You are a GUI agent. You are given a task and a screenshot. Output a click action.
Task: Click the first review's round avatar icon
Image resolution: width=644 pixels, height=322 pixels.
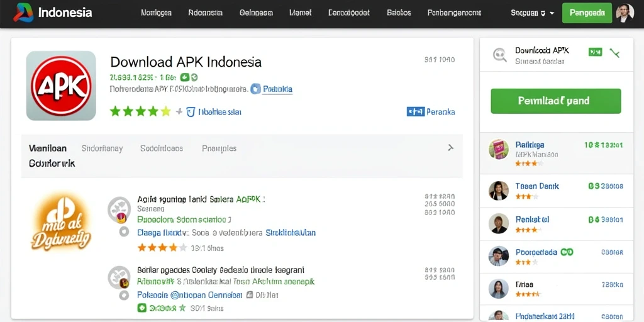pyautogui.click(x=119, y=209)
